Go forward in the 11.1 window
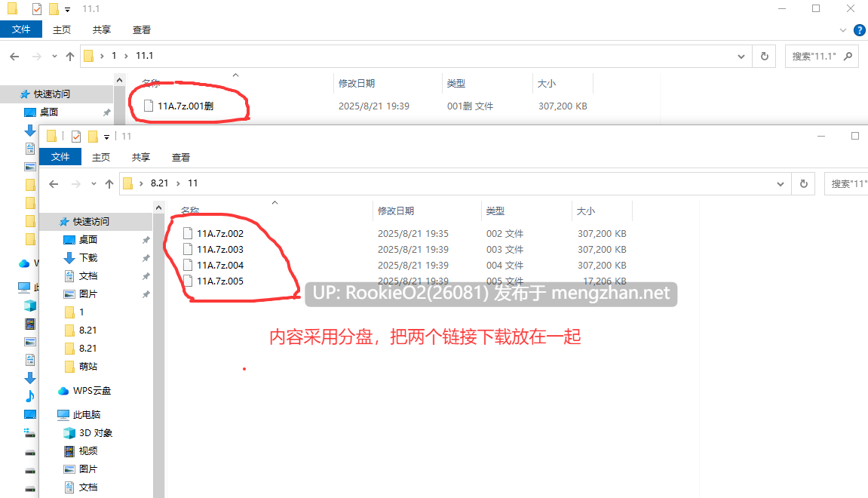868x498 pixels. point(36,57)
